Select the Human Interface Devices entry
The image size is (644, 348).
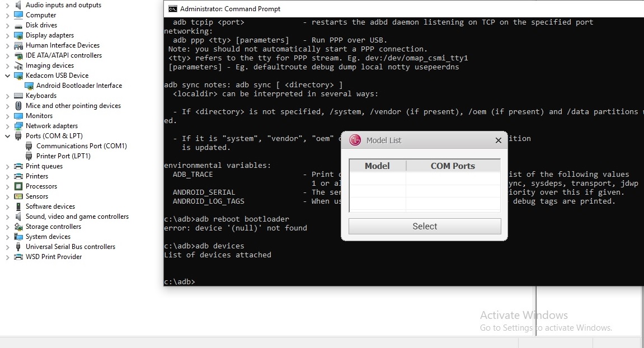(62, 45)
